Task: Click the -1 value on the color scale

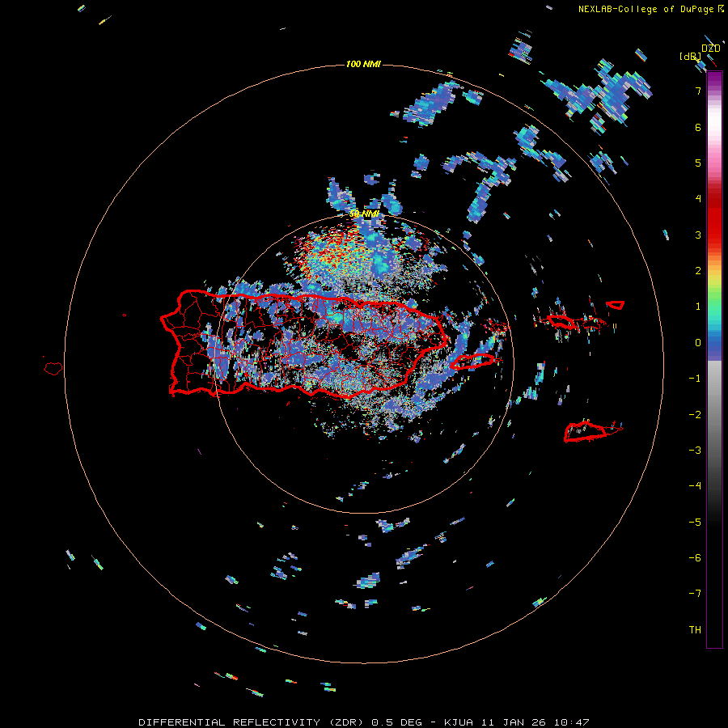Action: pyautogui.click(x=695, y=379)
